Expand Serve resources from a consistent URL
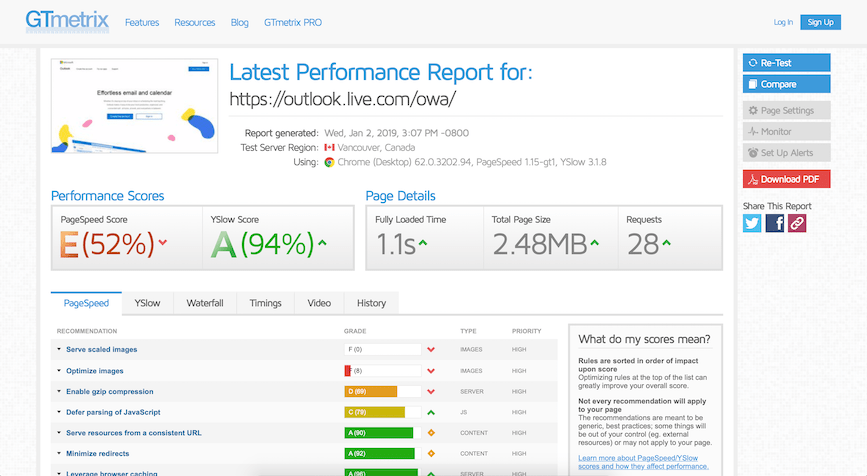Viewport: 867px width, 476px height. tap(133, 433)
